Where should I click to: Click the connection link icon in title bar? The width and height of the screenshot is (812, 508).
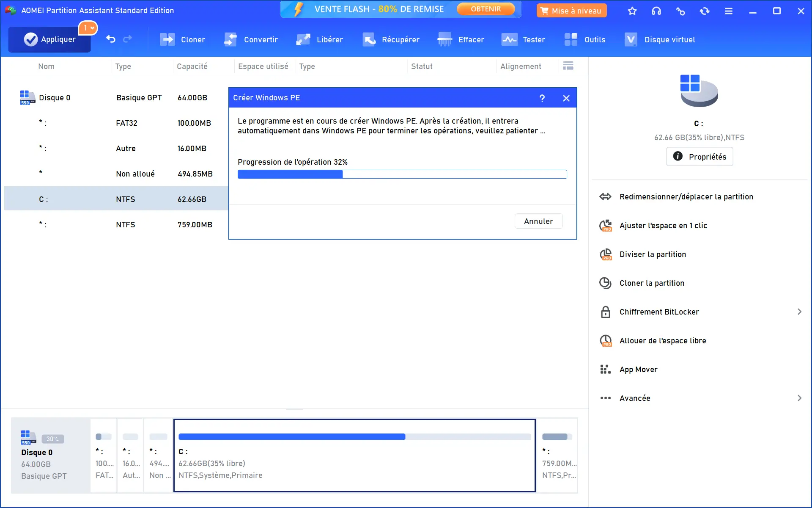click(x=680, y=11)
